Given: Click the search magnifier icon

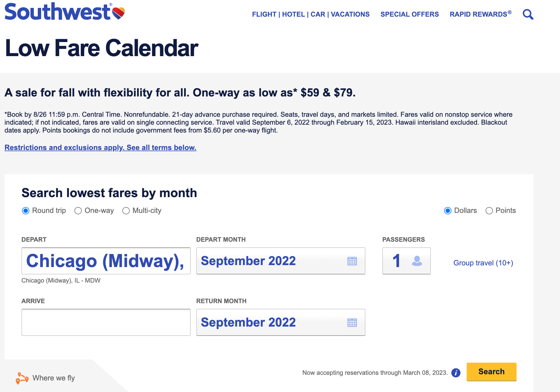Looking at the screenshot, I should point(528,14).
